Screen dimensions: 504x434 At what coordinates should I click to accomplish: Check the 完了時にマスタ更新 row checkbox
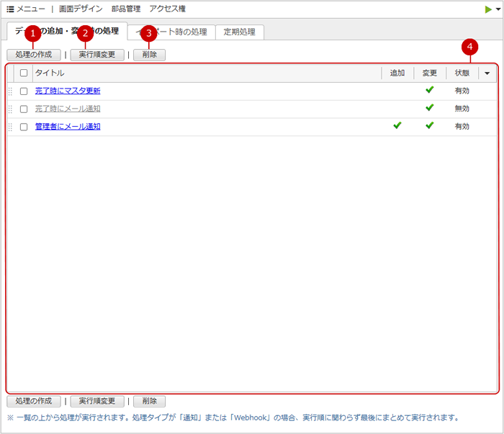pos(24,91)
